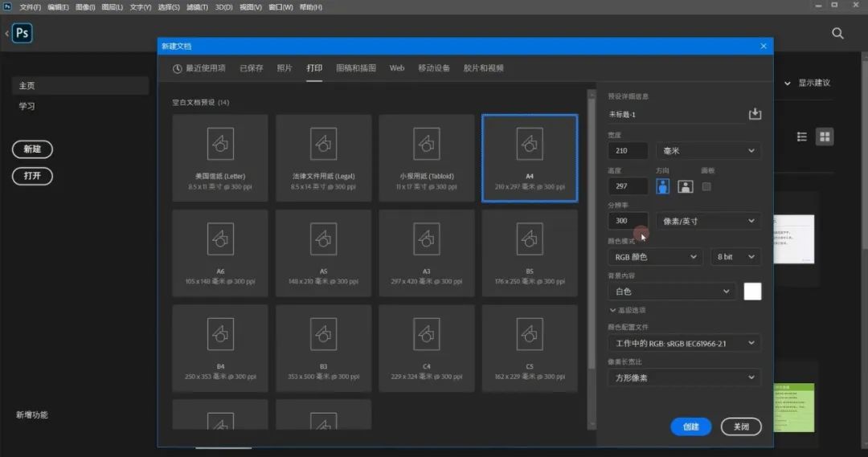Viewport: 868px width, 457px height.
Task: Select portrait orientation icon
Action: pyautogui.click(x=662, y=186)
